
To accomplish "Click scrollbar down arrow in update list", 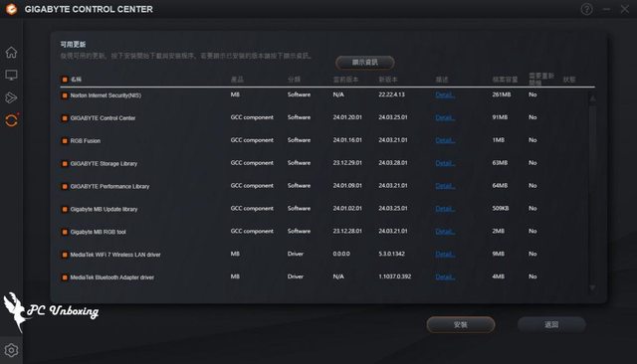I will (x=592, y=287).
